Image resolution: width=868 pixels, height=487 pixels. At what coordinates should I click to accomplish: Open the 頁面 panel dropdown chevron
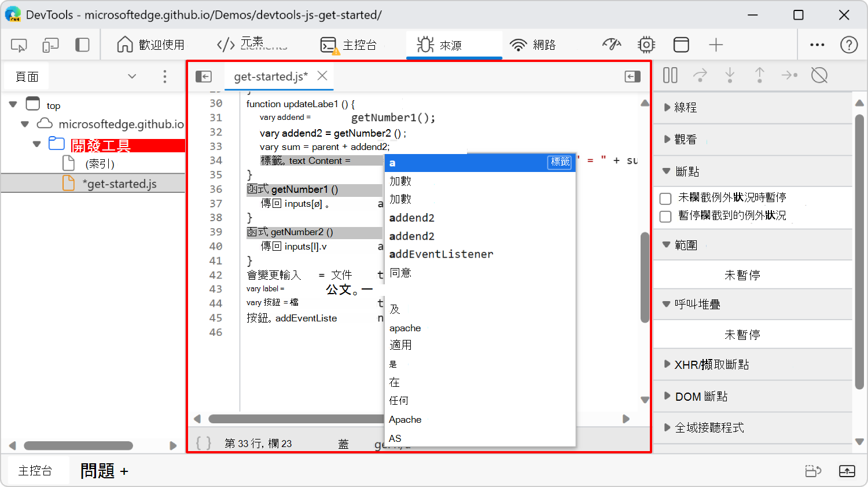click(131, 76)
